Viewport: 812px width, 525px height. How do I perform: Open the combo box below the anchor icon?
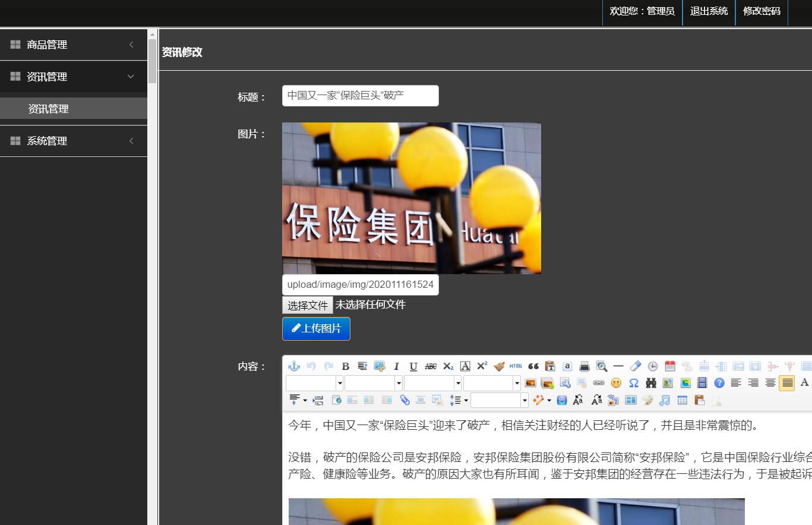click(x=314, y=383)
